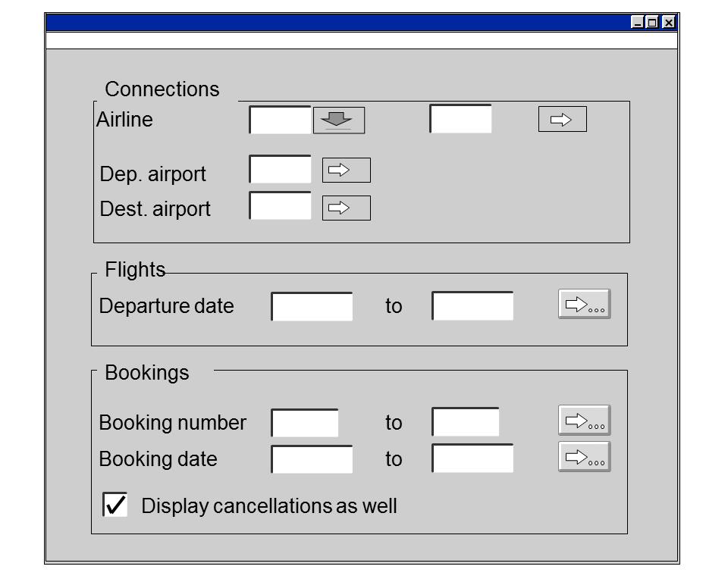Toggle the Display cancellations as well checkbox

[x=115, y=505]
